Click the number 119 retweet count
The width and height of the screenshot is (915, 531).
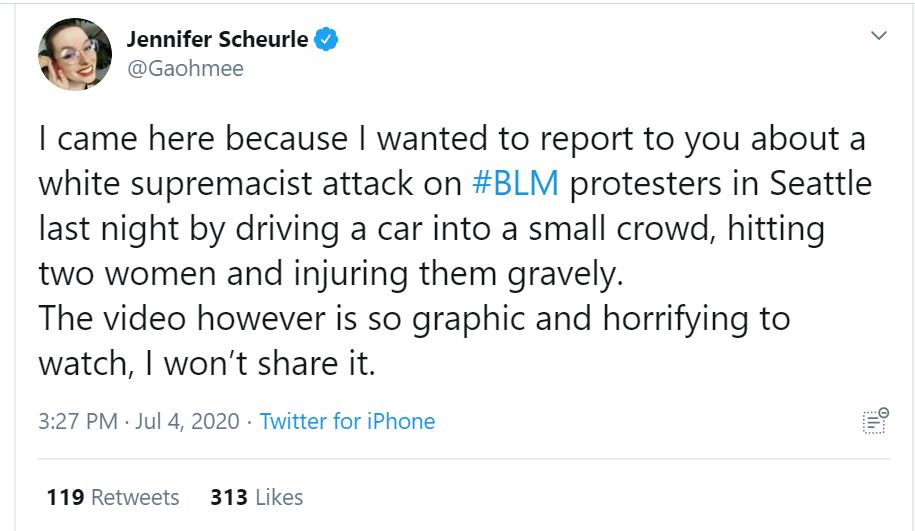click(x=66, y=497)
